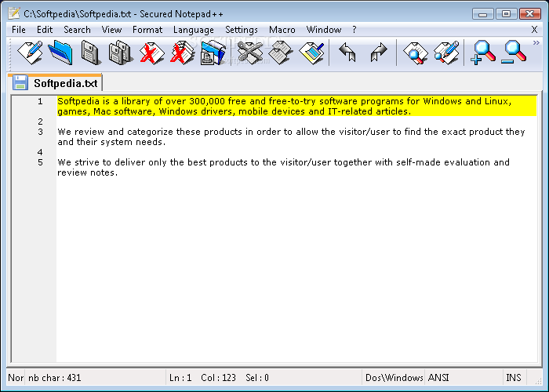Create a new document with the New icon
The width and height of the screenshot is (549, 392).
pos(30,53)
